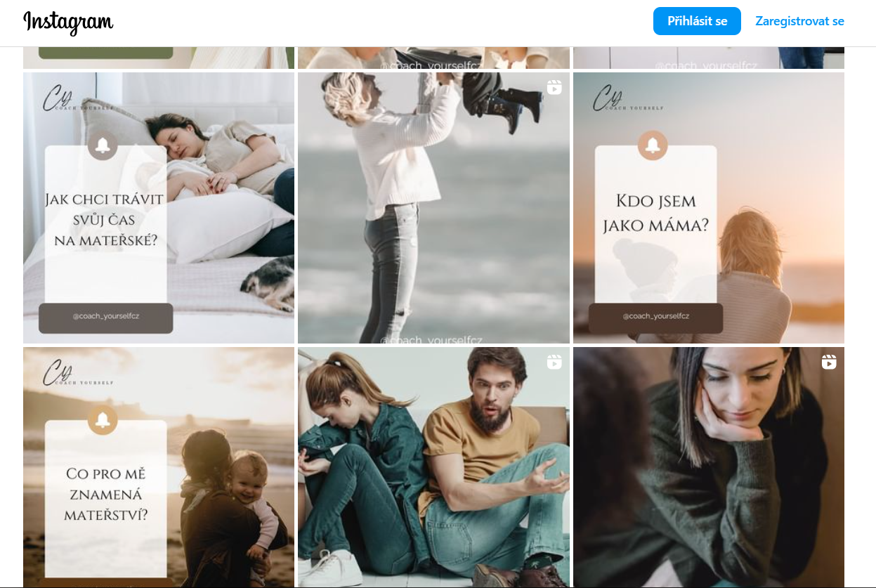Viewport: 876px width, 588px height.
Task: Click the bell icon above 'Kdo jsem jako máma?'
Action: click(x=653, y=145)
